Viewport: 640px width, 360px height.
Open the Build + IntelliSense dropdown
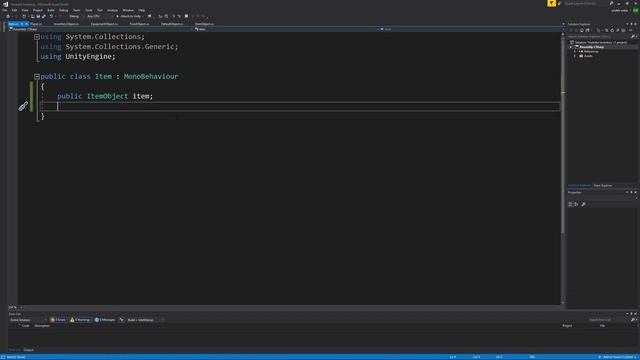pos(146,320)
